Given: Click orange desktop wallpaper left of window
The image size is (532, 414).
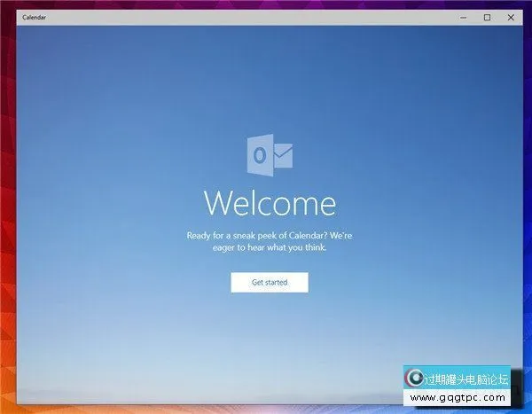Looking at the screenshot, I should coord(7,266).
